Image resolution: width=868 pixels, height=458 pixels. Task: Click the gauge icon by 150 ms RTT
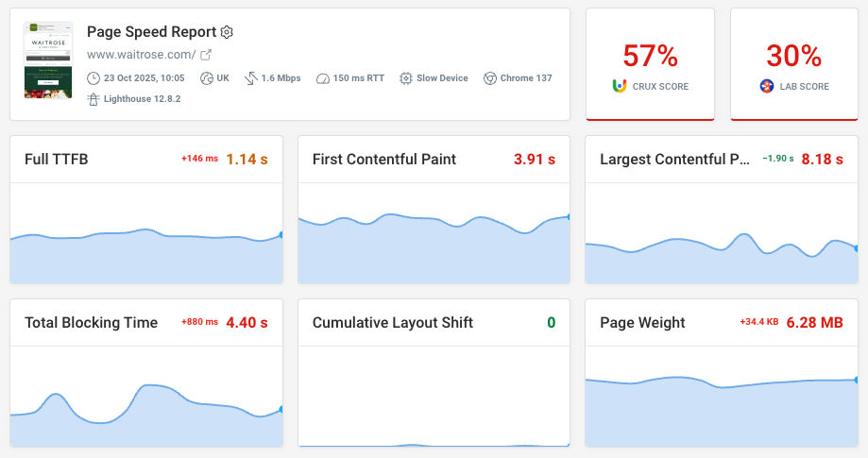[x=323, y=78]
